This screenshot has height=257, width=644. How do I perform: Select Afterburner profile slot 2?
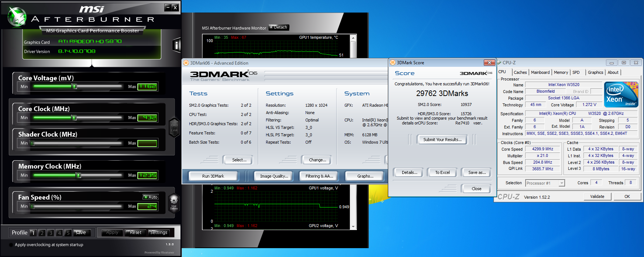(42, 233)
